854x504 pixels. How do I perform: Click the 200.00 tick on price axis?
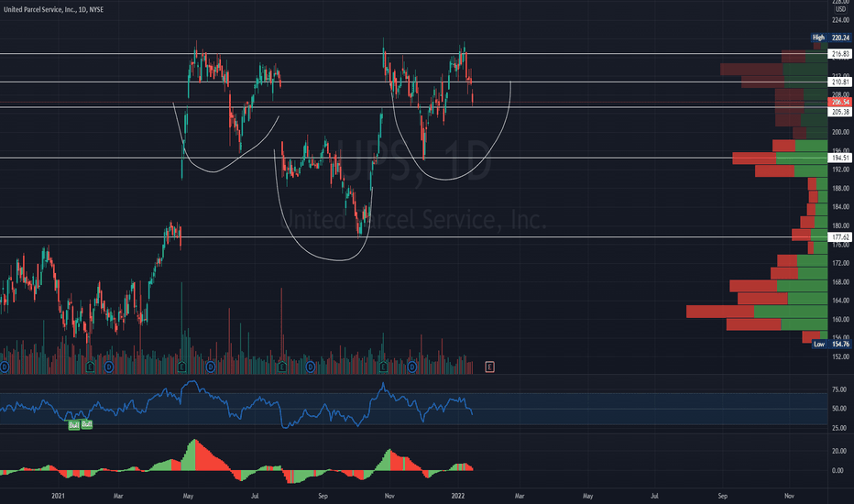click(840, 132)
